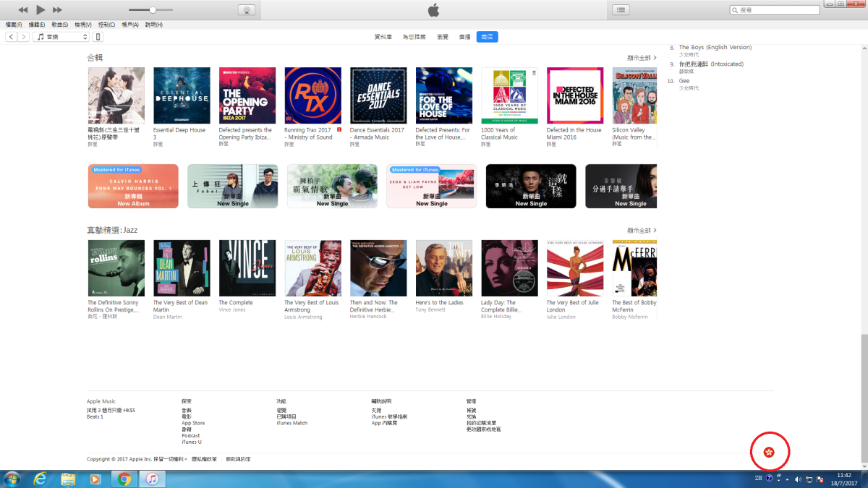Click the taskbar speaker volume icon
Viewport: 868px width, 488px height.
pos(798,479)
